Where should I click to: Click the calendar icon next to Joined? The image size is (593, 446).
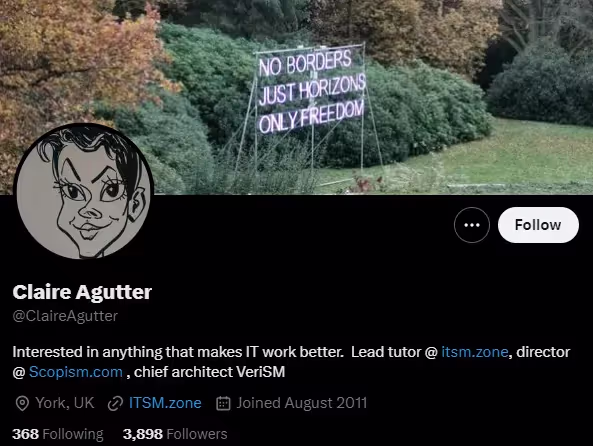(x=223, y=404)
